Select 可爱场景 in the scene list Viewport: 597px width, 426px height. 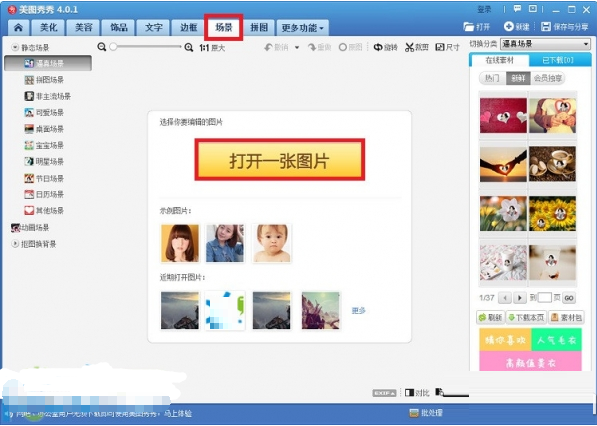tap(44, 113)
